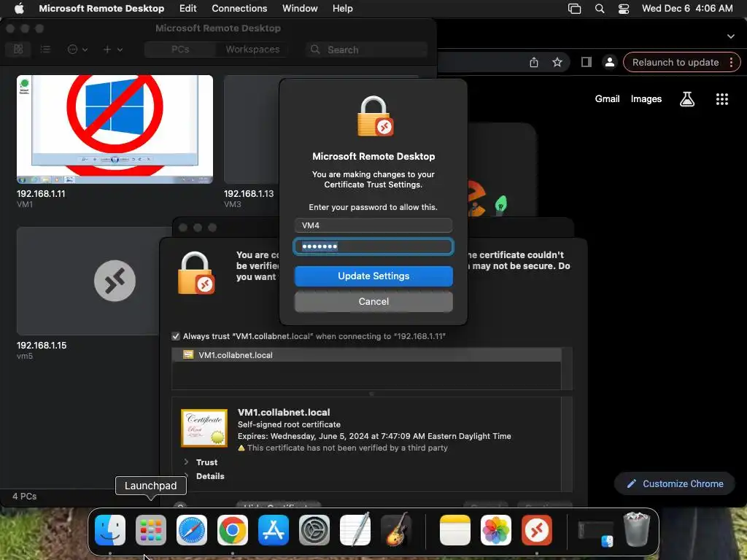Click the username field containing VM4
This screenshot has height=560, width=747.
click(373, 225)
